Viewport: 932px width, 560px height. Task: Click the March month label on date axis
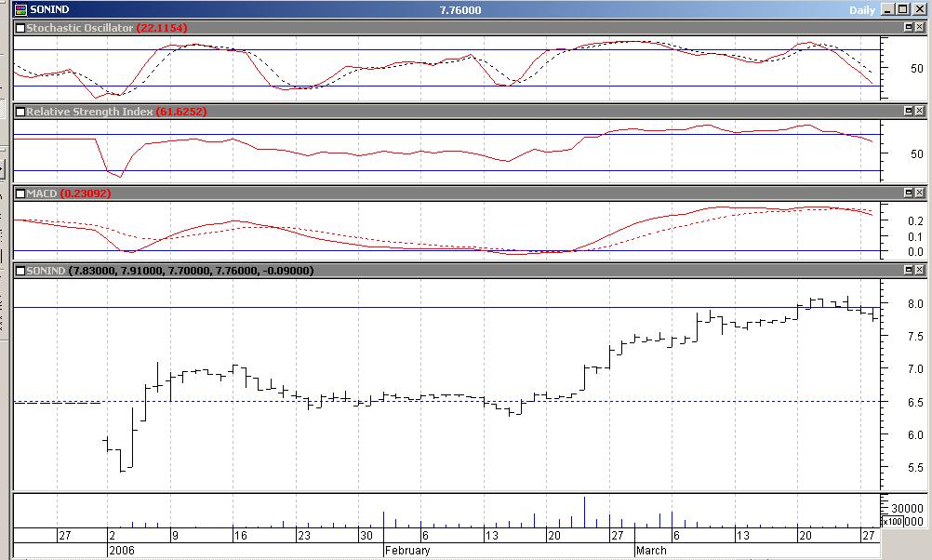(x=651, y=551)
